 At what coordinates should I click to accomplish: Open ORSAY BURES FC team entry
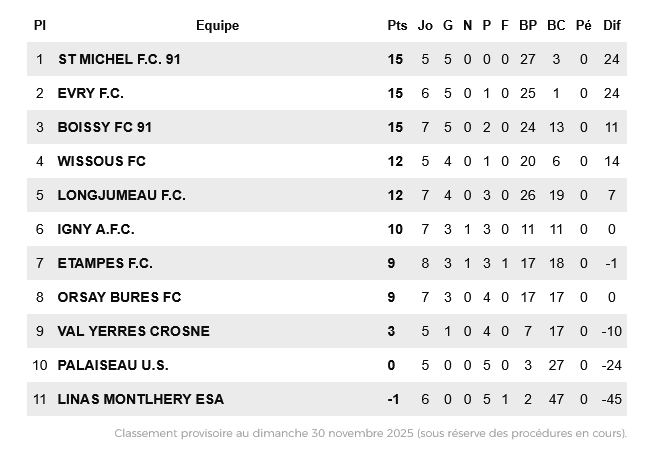119,297
